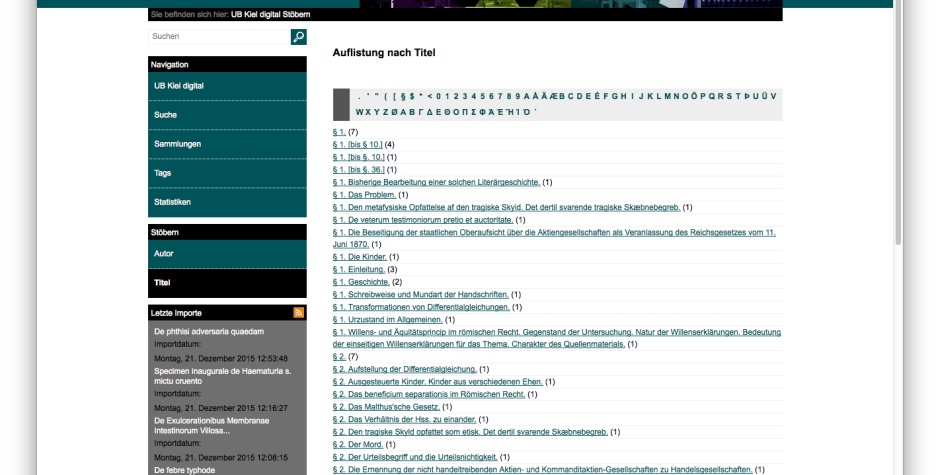Filter titles by the digit 5

tap(483, 96)
